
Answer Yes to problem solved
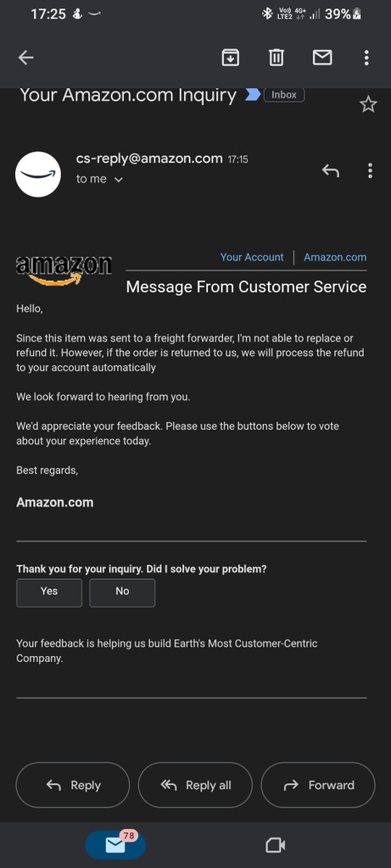coord(49,593)
